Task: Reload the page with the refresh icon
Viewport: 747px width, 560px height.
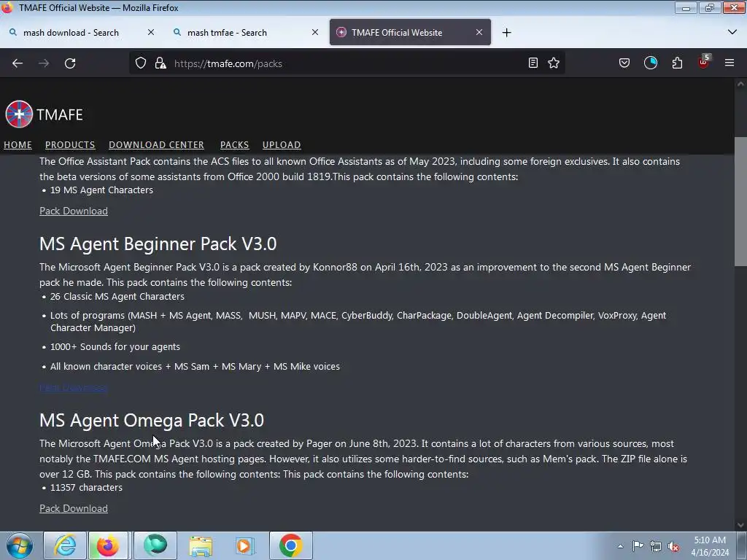Action: 70,63
